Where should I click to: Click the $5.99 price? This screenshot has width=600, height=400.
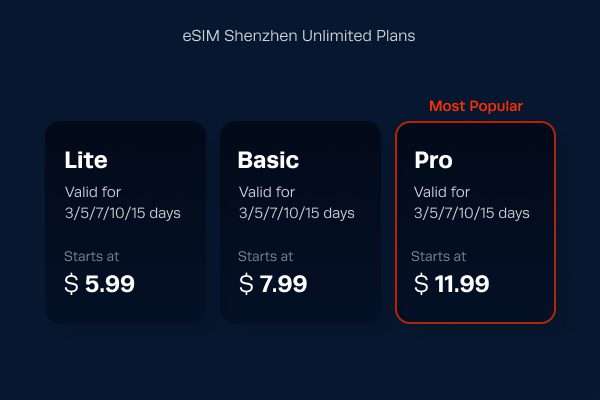coord(99,284)
